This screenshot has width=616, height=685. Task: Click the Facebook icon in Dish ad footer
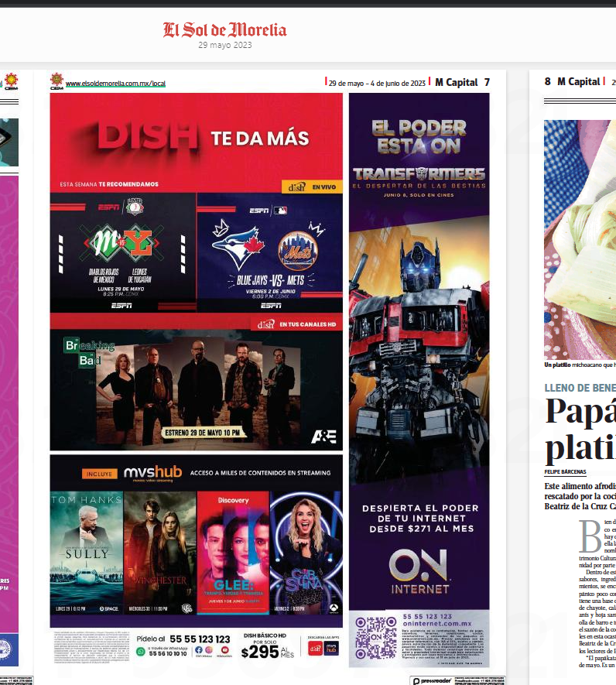(199, 649)
